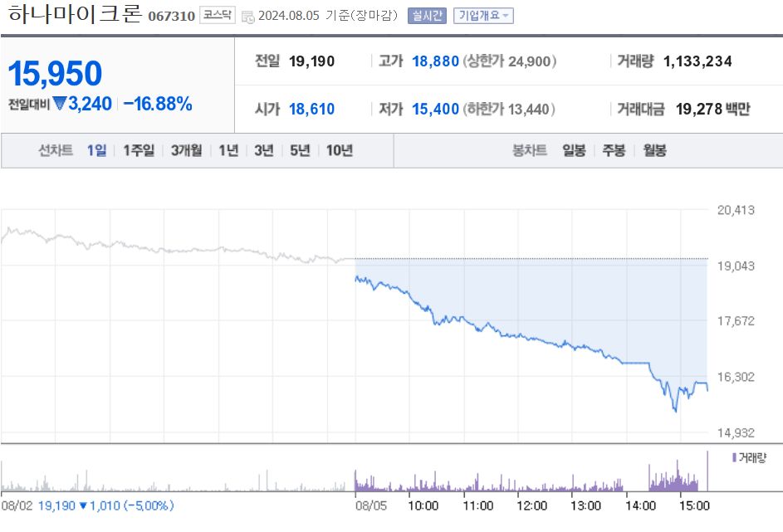Click the 고가 value 18,880
The height and width of the screenshot is (532, 783).
click(435, 61)
